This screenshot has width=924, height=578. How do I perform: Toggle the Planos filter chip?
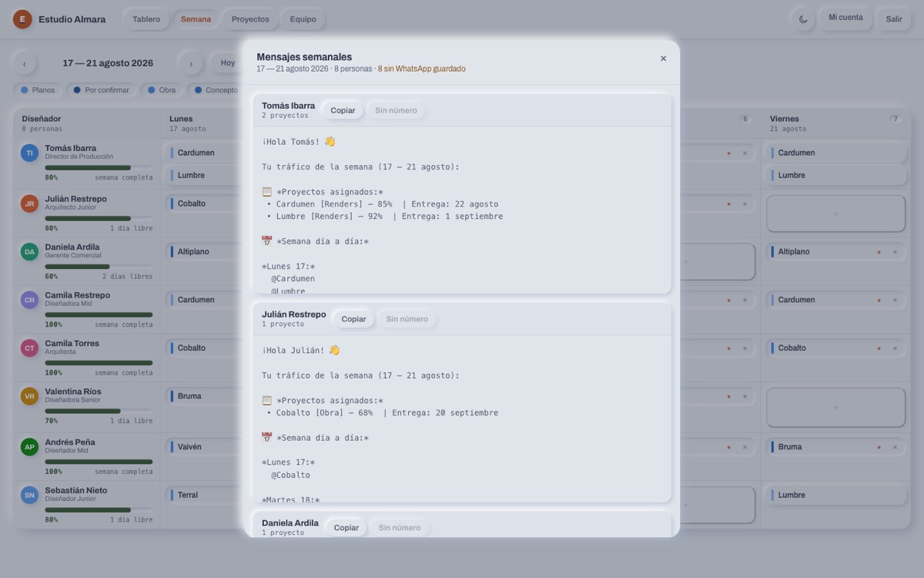[x=38, y=90]
